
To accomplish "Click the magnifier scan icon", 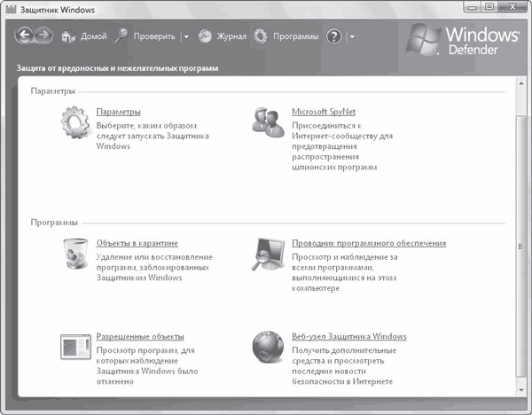I will [121, 36].
